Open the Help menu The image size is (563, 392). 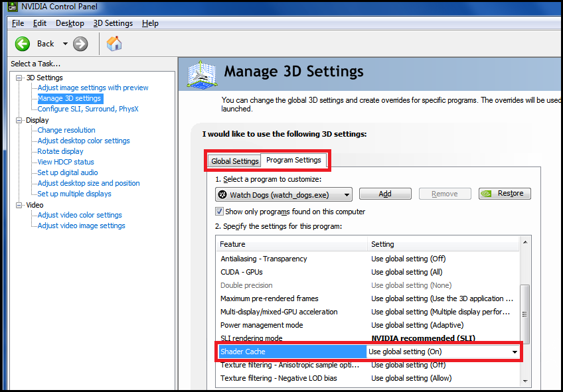pos(150,23)
